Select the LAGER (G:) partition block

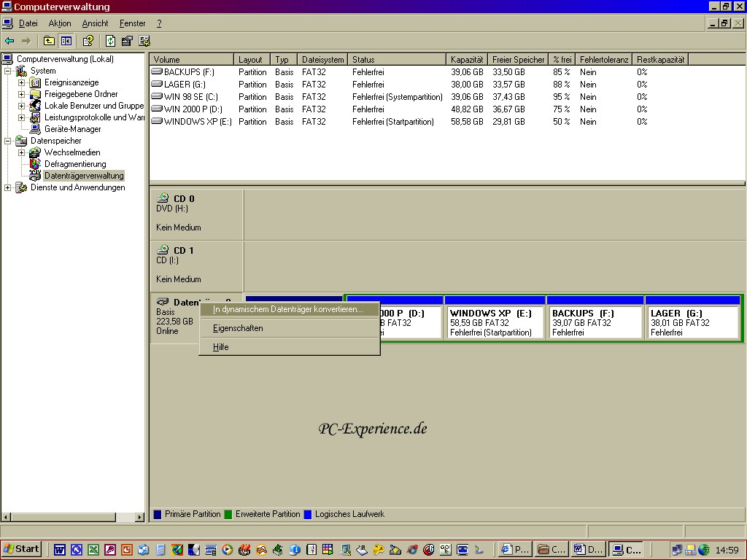click(692, 318)
